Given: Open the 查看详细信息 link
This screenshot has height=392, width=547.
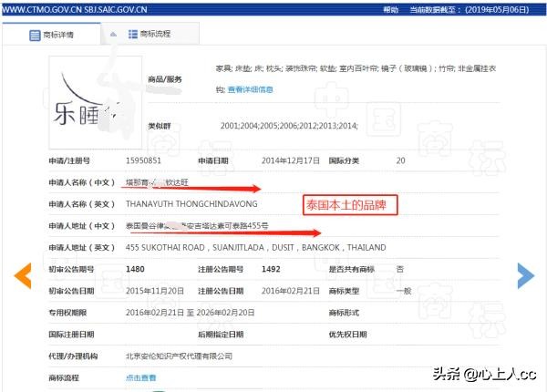Looking at the screenshot, I should [250, 89].
